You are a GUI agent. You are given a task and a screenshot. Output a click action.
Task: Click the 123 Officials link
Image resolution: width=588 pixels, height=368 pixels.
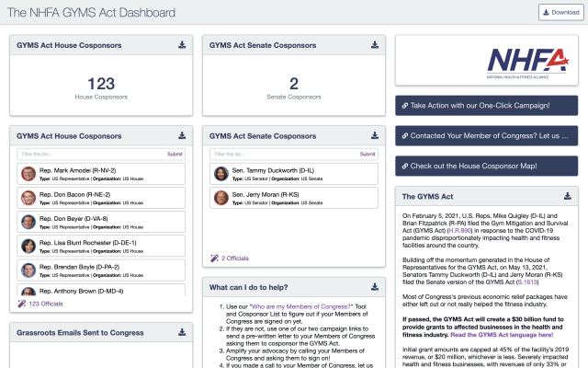pyautogui.click(x=46, y=304)
